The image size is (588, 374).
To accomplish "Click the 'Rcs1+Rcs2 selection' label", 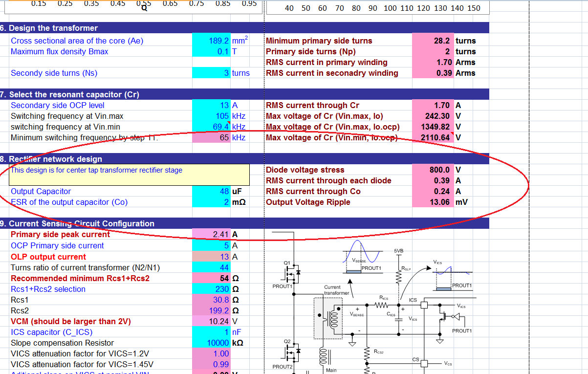I will tap(48, 289).
